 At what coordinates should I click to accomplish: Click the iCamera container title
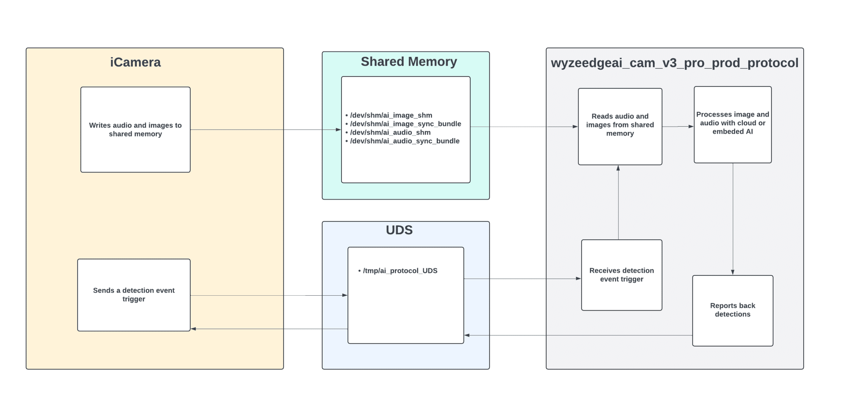[135, 62]
